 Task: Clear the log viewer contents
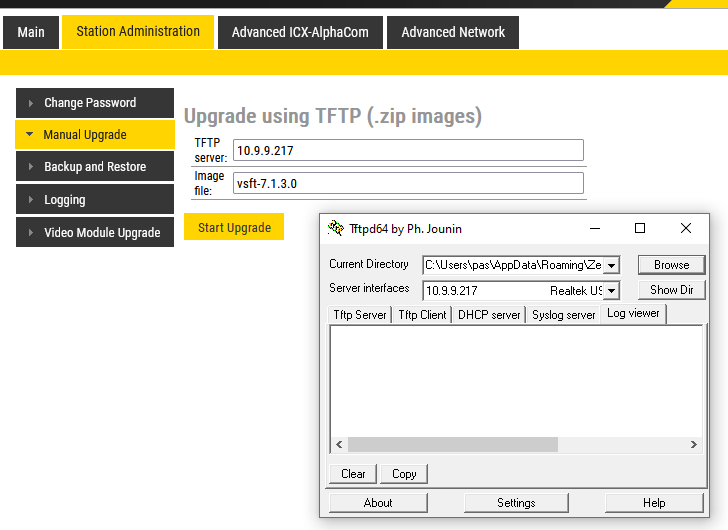click(353, 473)
